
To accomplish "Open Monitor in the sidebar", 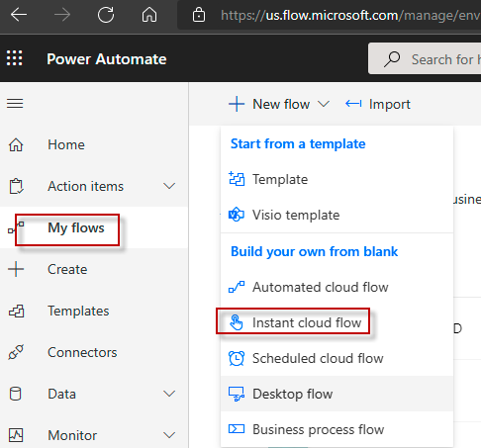I will (x=94, y=435).
